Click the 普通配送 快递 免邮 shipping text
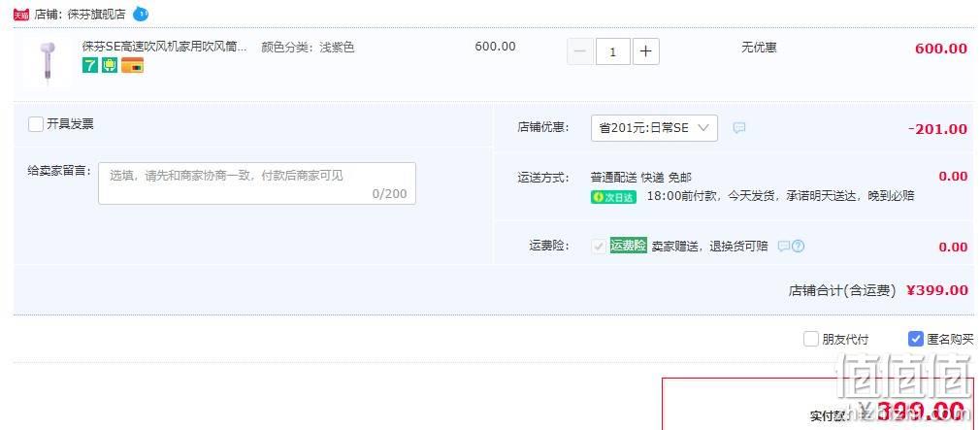The image size is (980, 430). click(641, 178)
